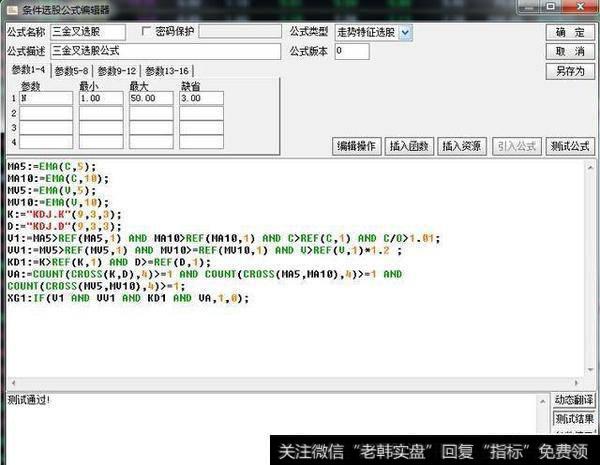
Task: Click the 插入资源 button
Action: 461,146
